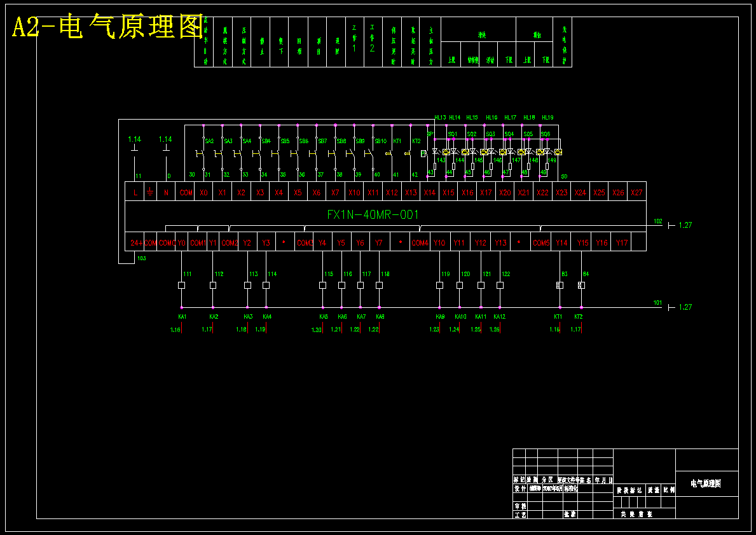Click input terminal X25
Image resolution: width=756 pixels, height=535 pixels.
click(x=600, y=193)
